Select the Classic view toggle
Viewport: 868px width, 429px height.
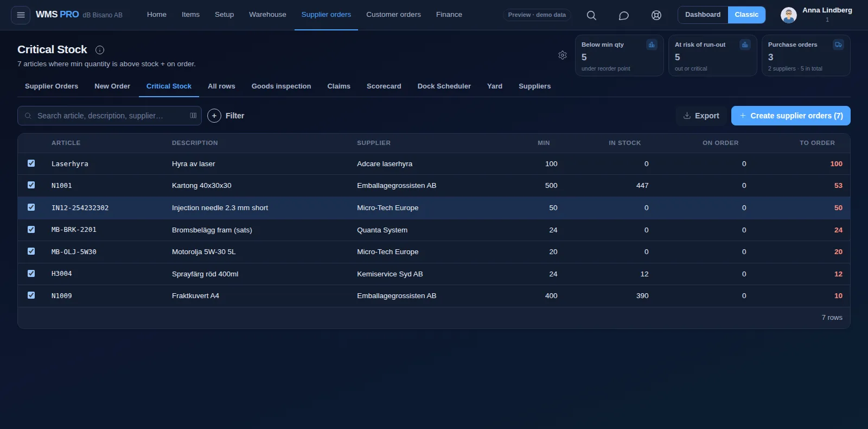[746, 15]
